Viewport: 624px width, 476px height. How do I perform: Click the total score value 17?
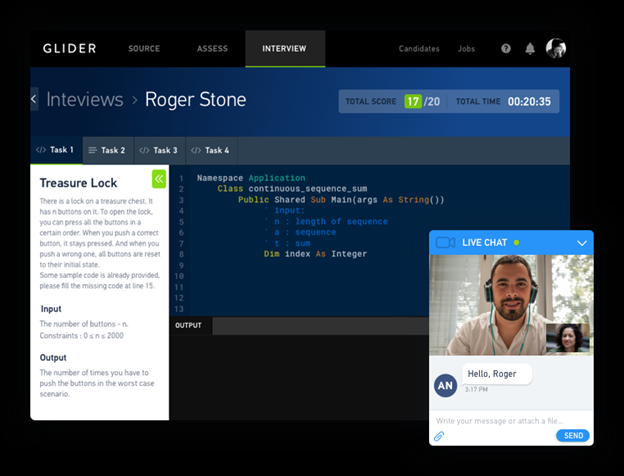(x=413, y=101)
